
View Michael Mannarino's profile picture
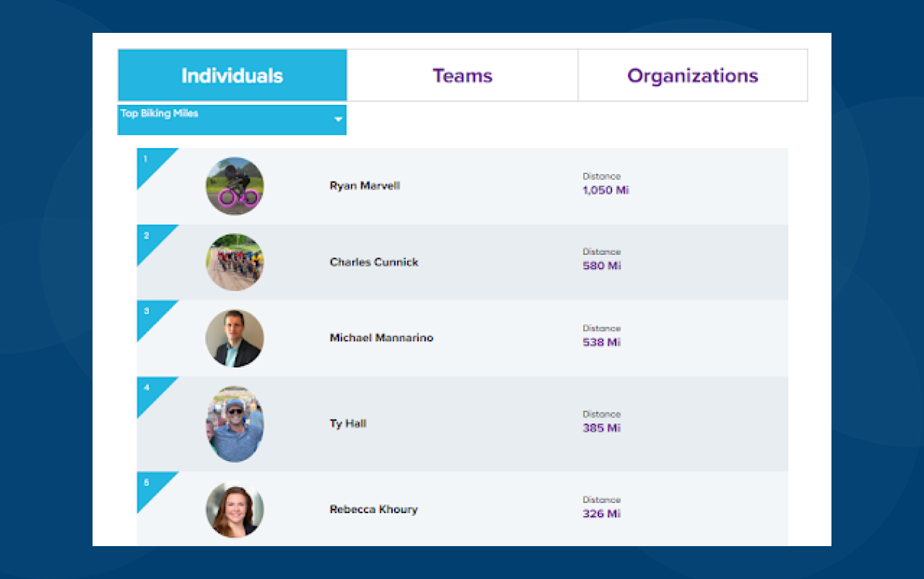[x=234, y=338]
